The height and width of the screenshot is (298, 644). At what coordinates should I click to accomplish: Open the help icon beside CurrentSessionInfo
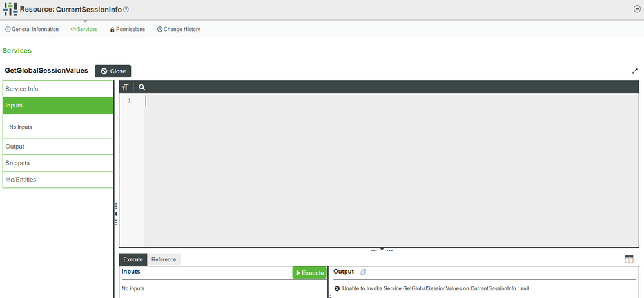click(x=126, y=10)
